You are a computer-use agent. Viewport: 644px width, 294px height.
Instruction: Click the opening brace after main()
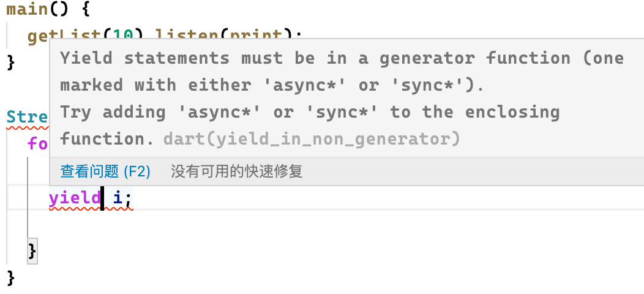[86, 9]
